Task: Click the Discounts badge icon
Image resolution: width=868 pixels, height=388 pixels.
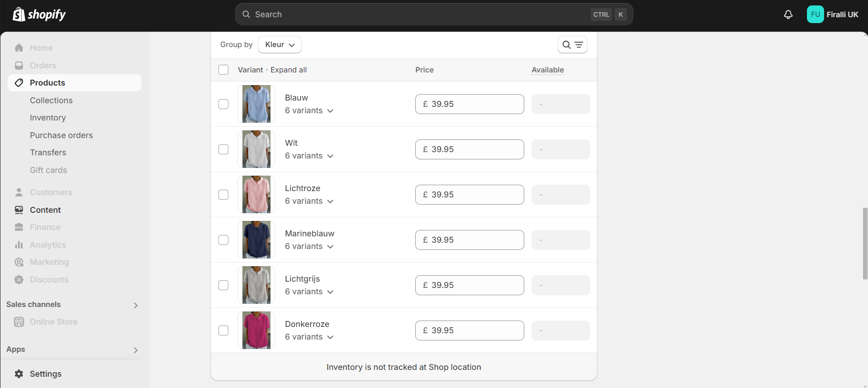Action: tap(19, 280)
